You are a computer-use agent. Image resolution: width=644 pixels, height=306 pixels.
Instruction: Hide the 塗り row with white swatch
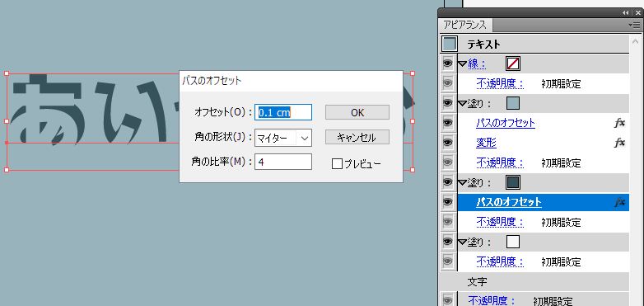pyautogui.click(x=448, y=242)
